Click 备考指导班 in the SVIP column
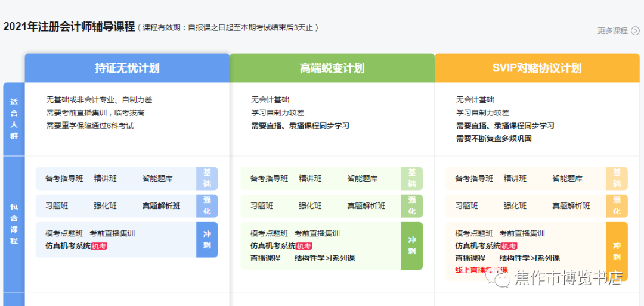This screenshot has height=306, width=644. 474,179
